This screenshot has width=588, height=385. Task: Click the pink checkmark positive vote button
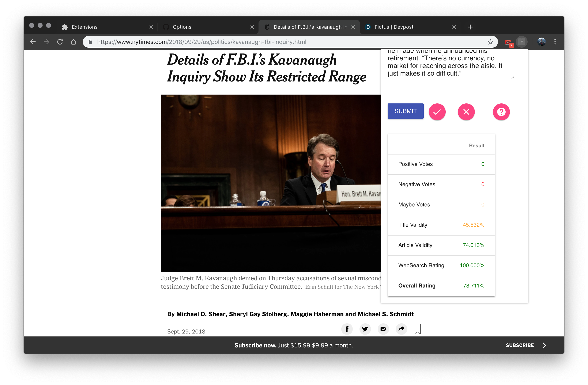click(x=437, y=112)
